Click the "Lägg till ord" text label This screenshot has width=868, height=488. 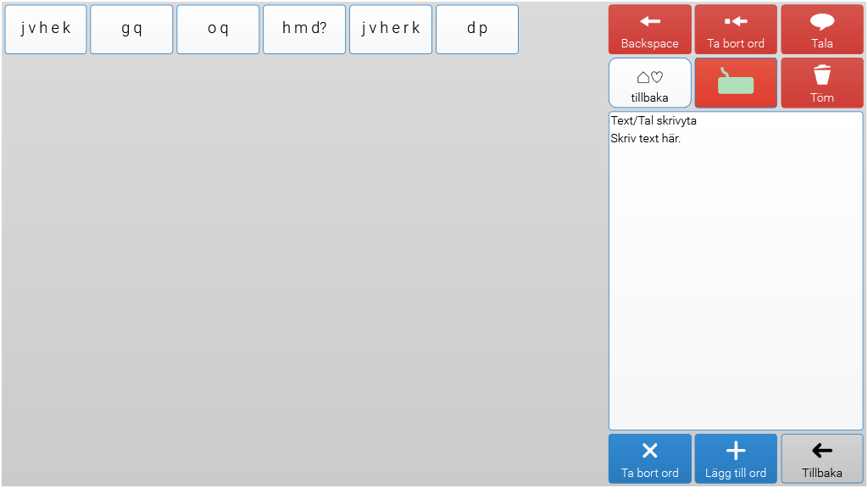pyautogui.click(x=735, y=474)
